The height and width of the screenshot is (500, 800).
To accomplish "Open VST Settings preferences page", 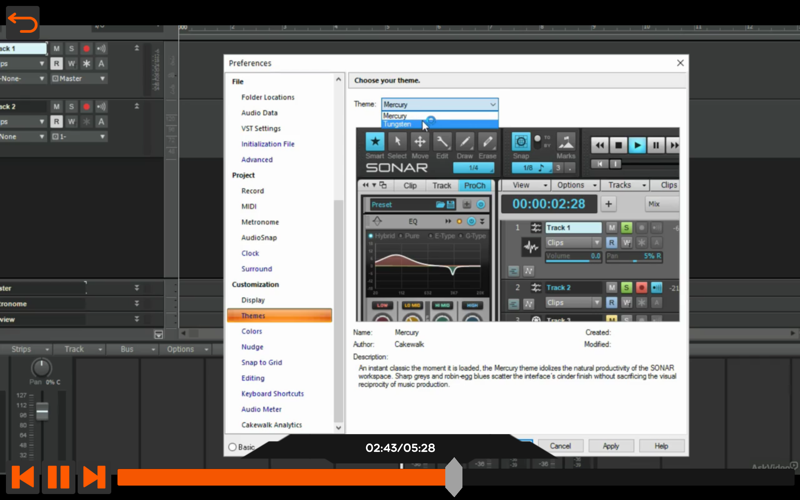I will [261, 129].
